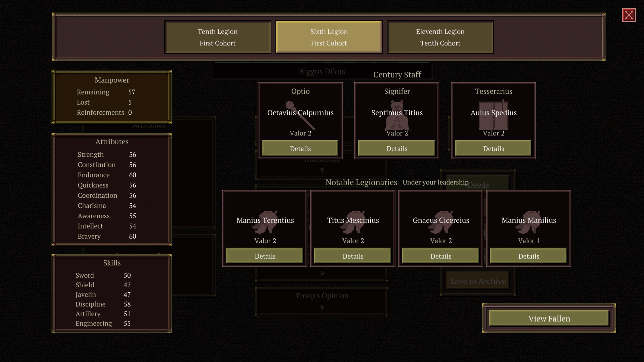Image resolution: width=644 pixels, height=362 pixels.
Task: Close the cohort overview with red X
Action: tap(629, 15)
